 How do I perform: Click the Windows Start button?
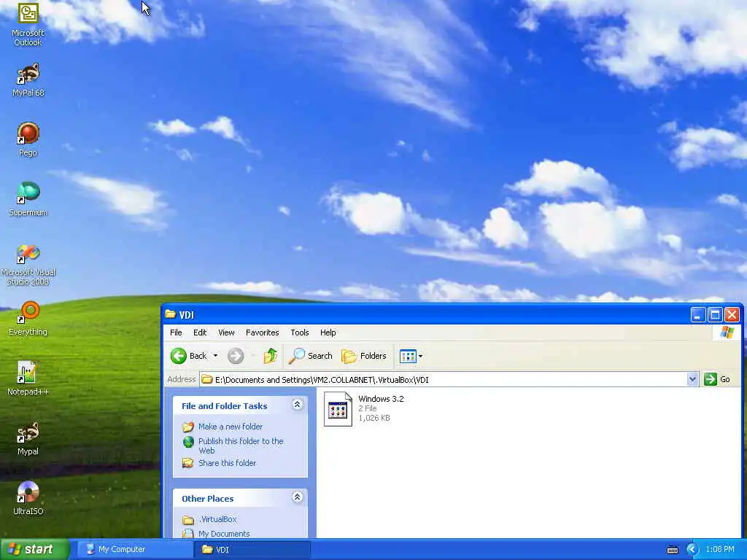(34, 549)
